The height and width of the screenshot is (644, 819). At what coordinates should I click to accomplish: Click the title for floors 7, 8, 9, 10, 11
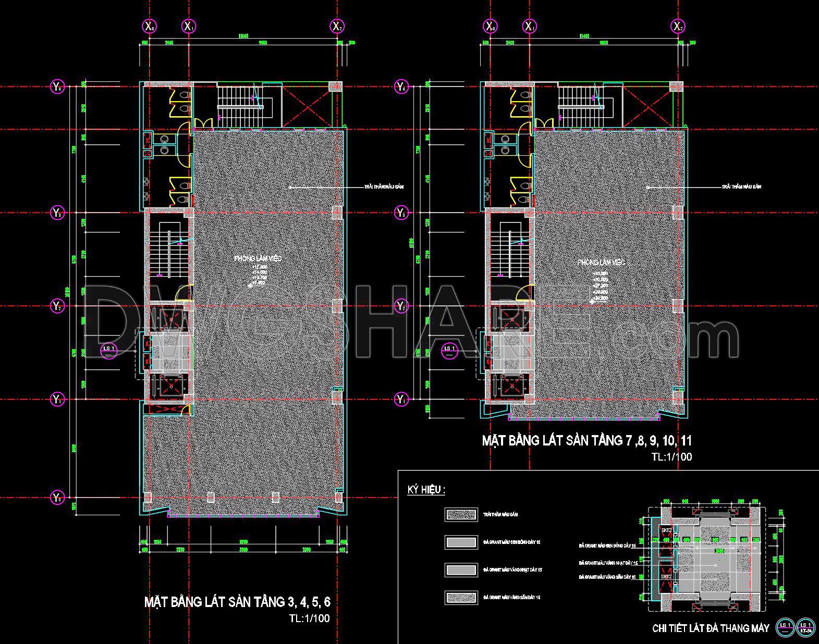586,441
